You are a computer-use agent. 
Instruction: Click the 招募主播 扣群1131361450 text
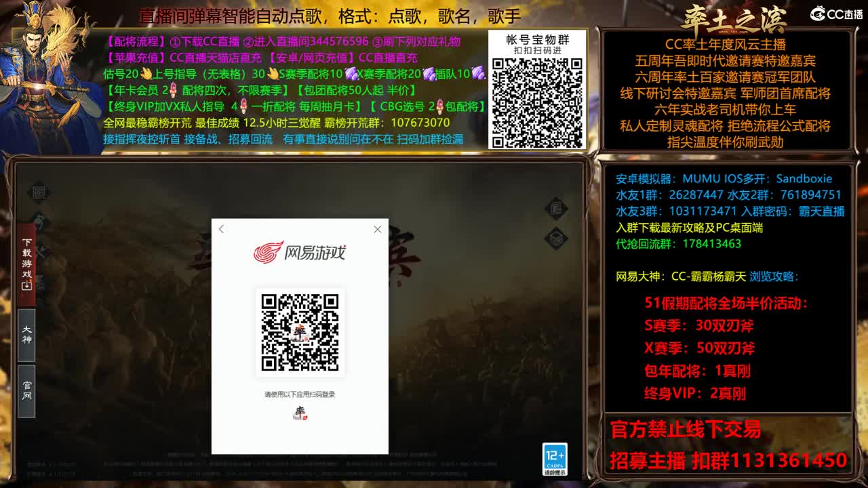point(728,461)
